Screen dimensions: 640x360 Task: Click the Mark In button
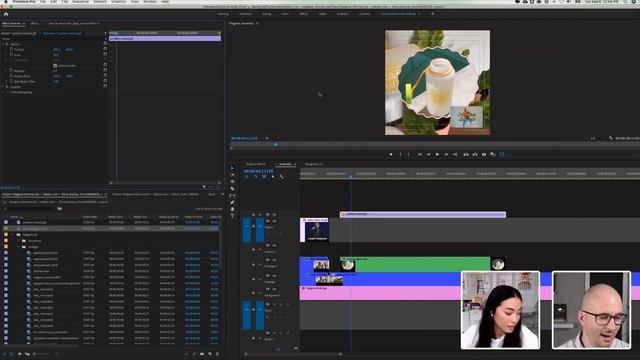(x=400, y=155)
